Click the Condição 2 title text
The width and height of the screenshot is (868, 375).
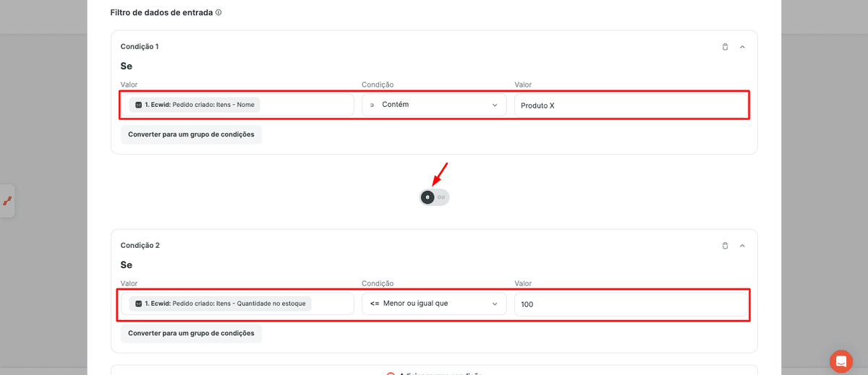[x=140, y=245]
